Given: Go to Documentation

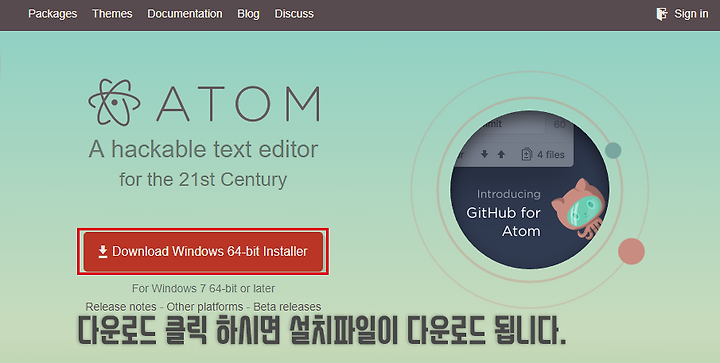Looking at the screenshot, I should point(185,14).
